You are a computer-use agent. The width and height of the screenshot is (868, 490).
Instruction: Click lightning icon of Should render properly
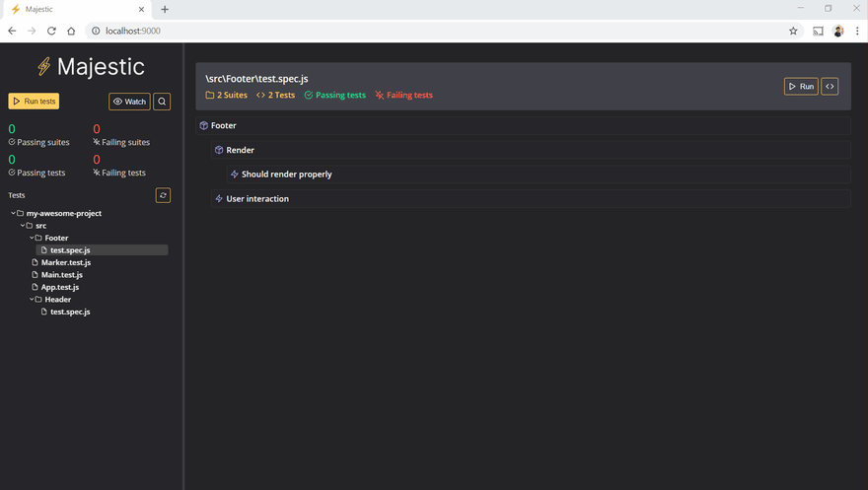pos(235,175)
